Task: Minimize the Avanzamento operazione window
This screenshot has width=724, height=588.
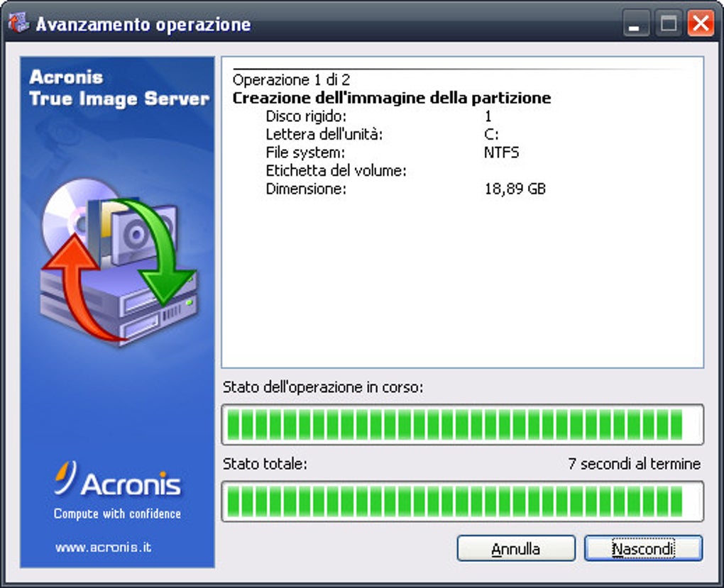Action: 635,23
